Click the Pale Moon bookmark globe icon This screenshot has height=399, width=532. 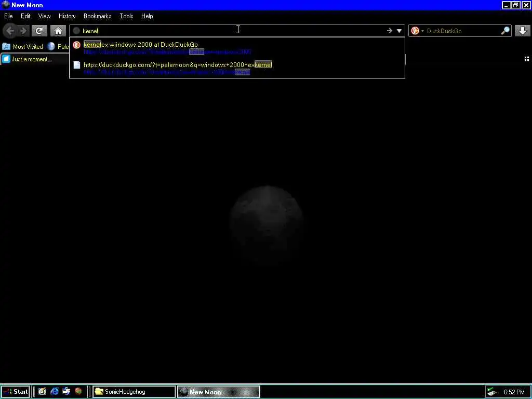51,46
